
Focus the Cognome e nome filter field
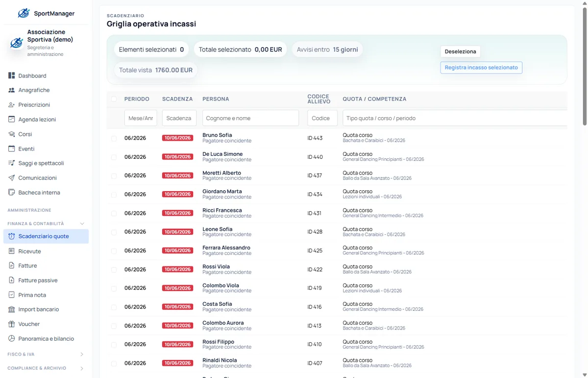click(x=250, y=118)
